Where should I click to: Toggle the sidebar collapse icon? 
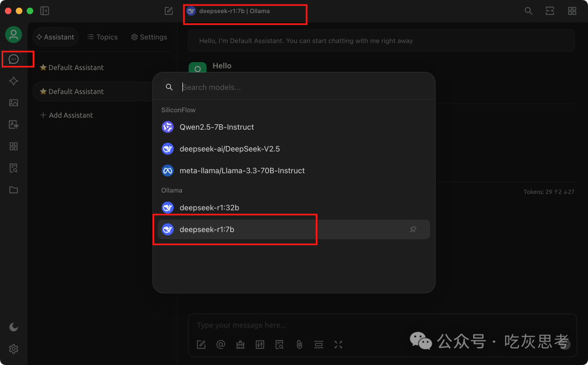tap(45, 11)
